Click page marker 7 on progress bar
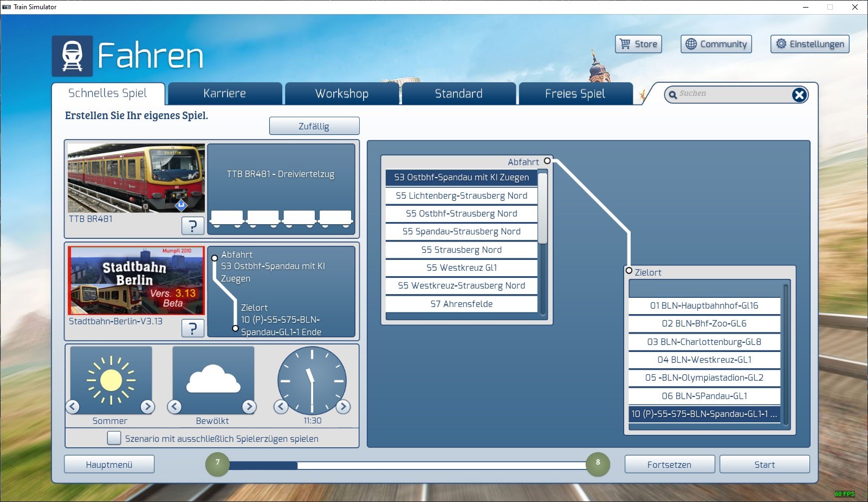This screenshot has width=868, height=502. (217, 464)
